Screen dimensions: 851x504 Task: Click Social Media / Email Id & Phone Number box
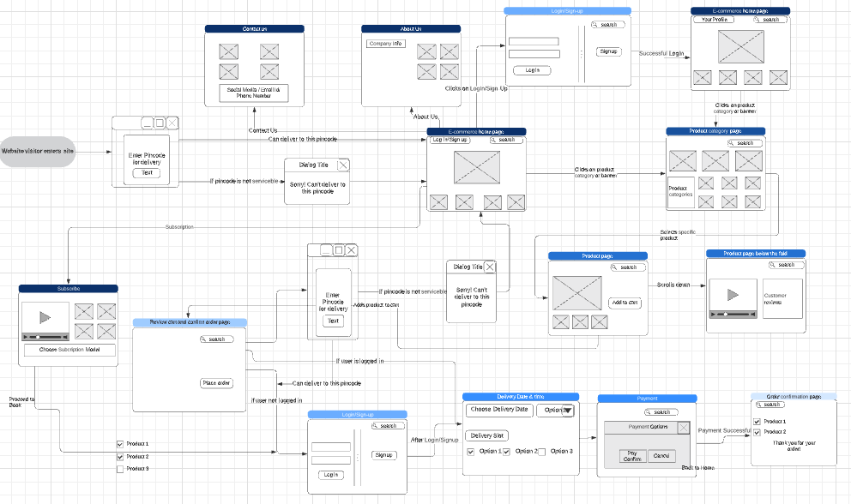(253, 93)
